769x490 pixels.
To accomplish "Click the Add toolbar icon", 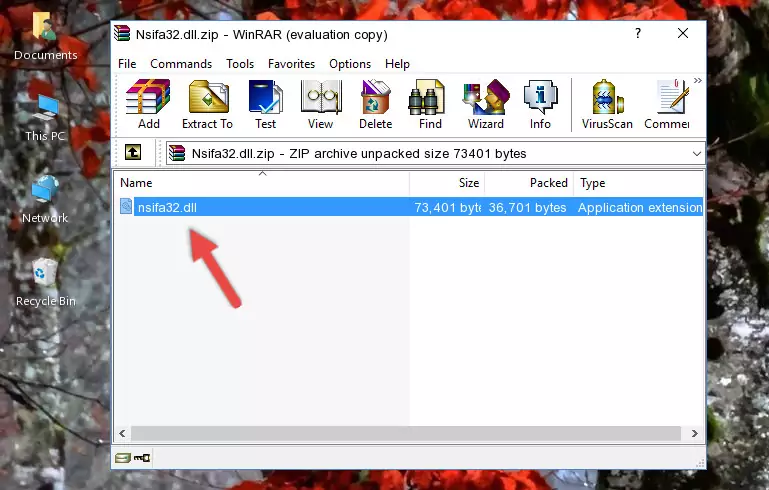I will coord(148,104).
